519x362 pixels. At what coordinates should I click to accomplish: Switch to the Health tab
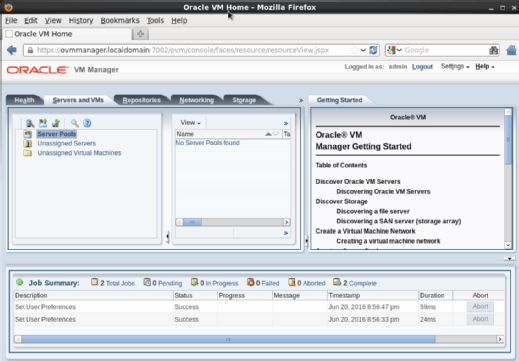pos(24,100)
